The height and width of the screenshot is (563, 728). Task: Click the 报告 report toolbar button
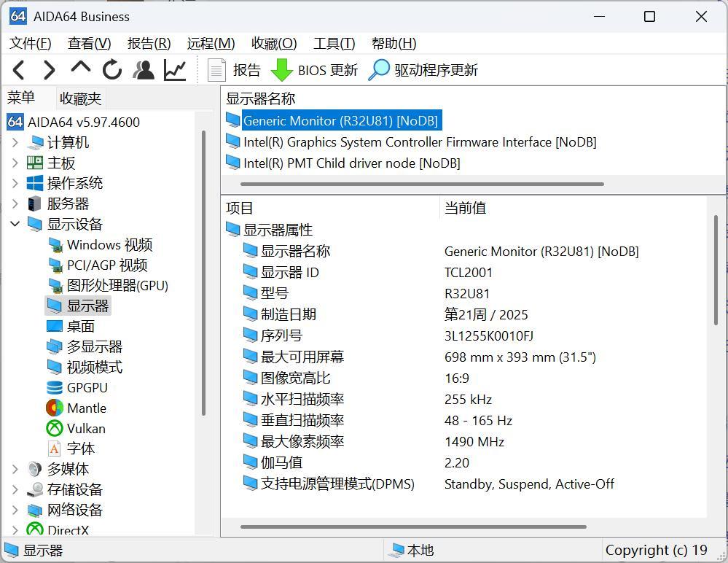[x=234, y=70]
